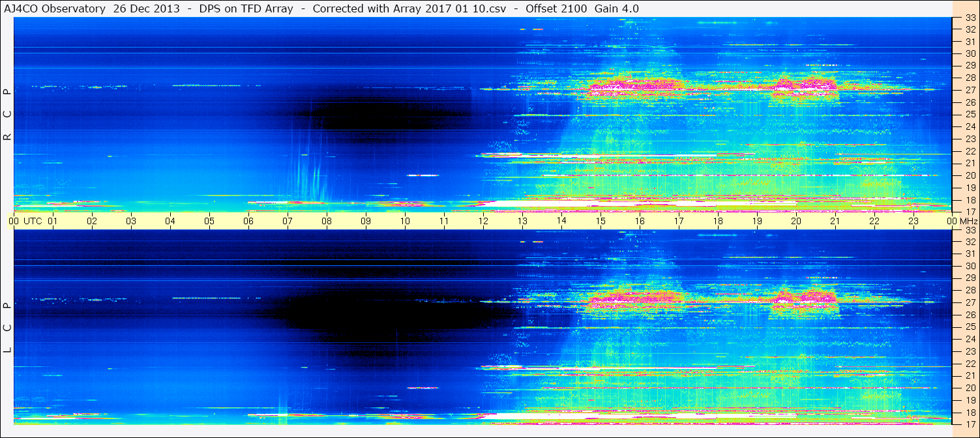The width and height of the screenshot is (980, 438).
Task: Select the 23 hour marker on time axis
Action: coord(913,221)
